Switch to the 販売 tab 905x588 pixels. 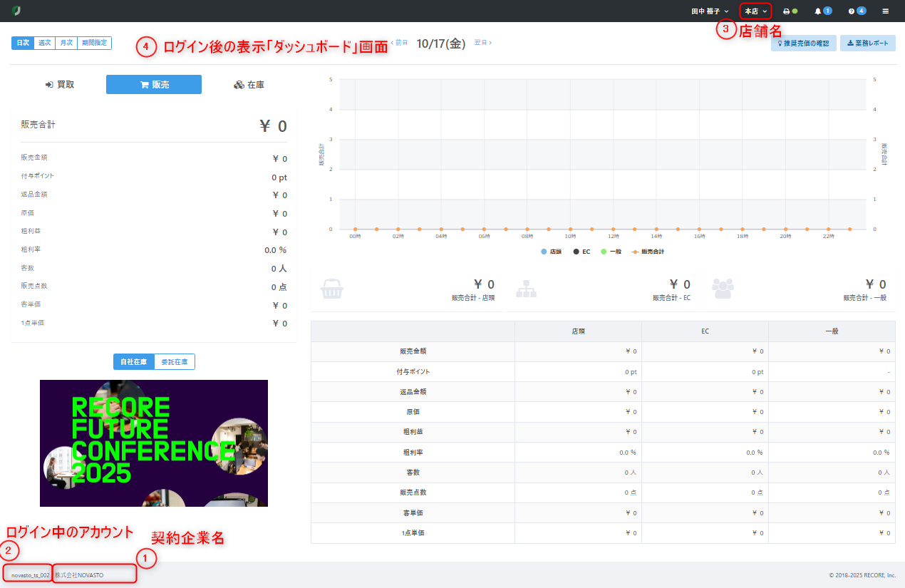[x=154, y=84]
